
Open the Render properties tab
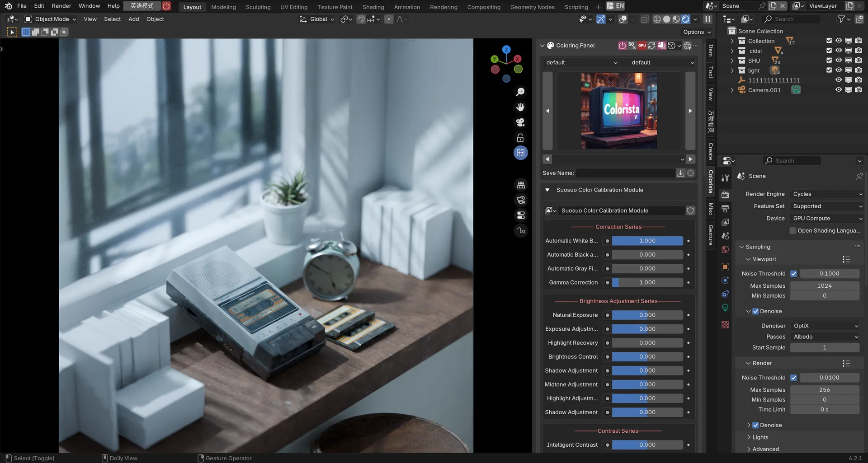click(725, 195)
